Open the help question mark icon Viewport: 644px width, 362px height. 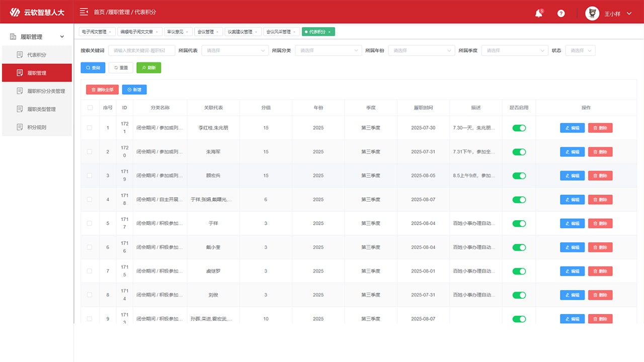tap(561, 14)
